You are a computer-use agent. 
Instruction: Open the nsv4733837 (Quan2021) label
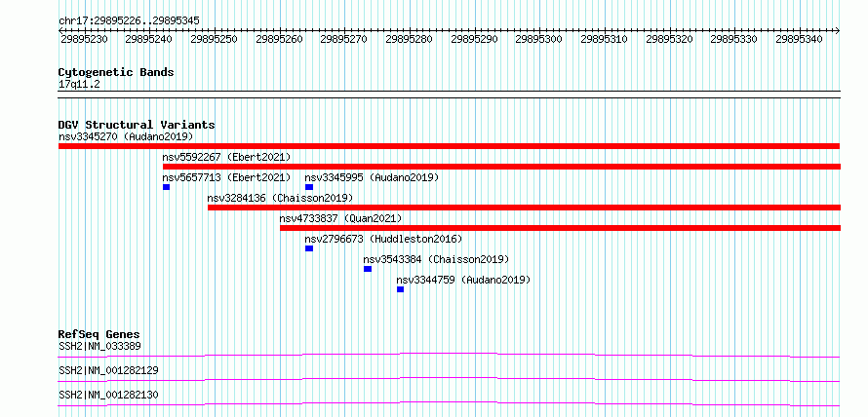tap(341, 218)
